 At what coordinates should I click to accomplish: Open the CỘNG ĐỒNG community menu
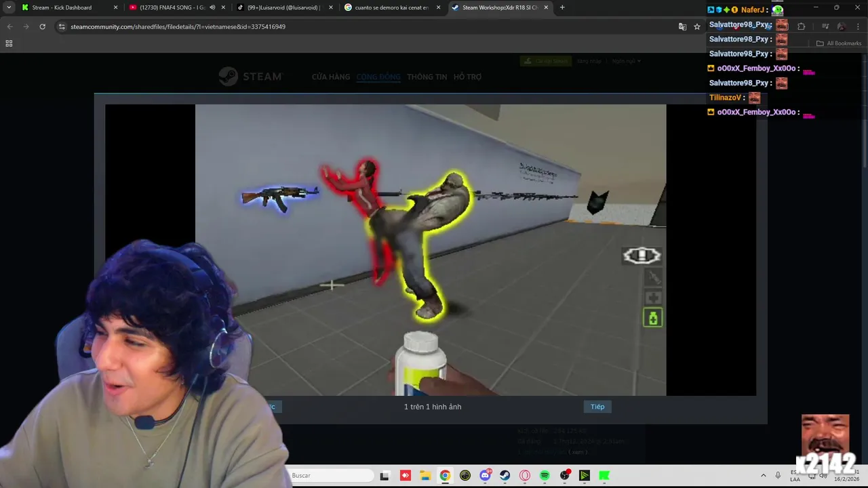tap(378, 77)
